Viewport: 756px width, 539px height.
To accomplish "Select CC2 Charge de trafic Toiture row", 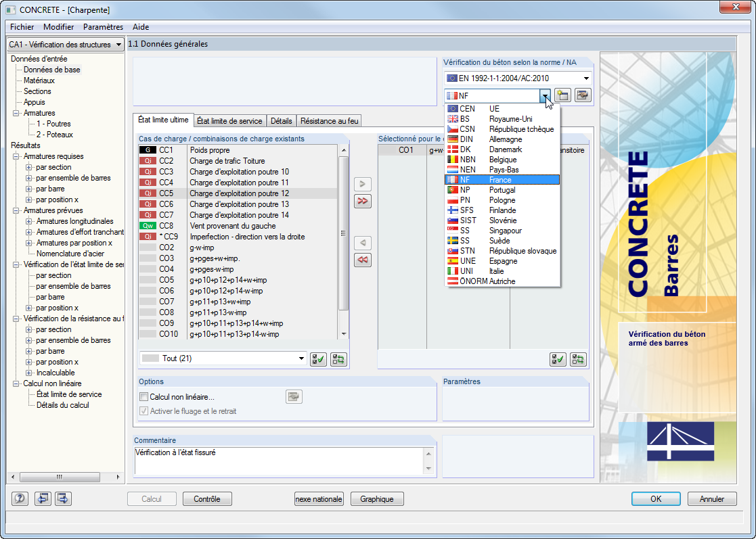I will click(x=238, y=161).
